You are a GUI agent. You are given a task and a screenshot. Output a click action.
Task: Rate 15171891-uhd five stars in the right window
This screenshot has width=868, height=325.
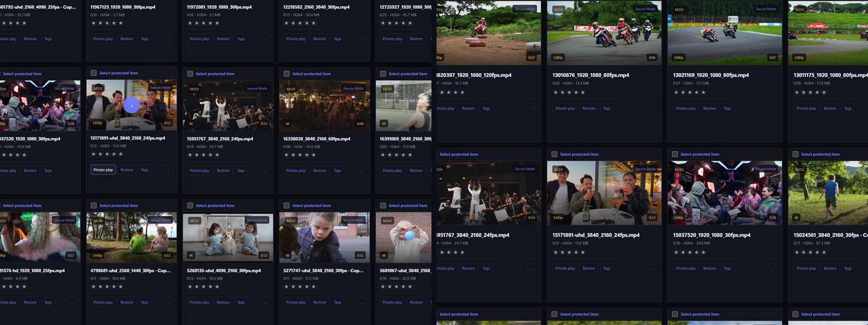point(583,252)
